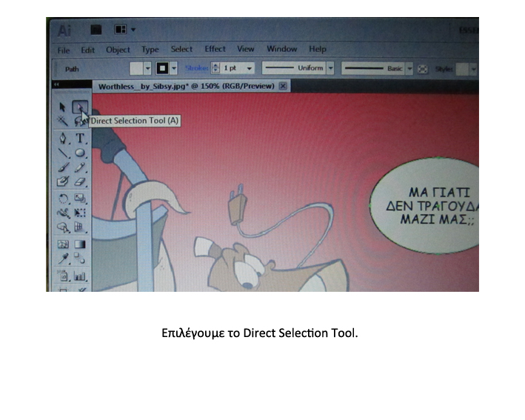This screenshot has width=525, height=420.
Task: Open the Basic brush definition dropdown
Action: click(x=409, y=69)
